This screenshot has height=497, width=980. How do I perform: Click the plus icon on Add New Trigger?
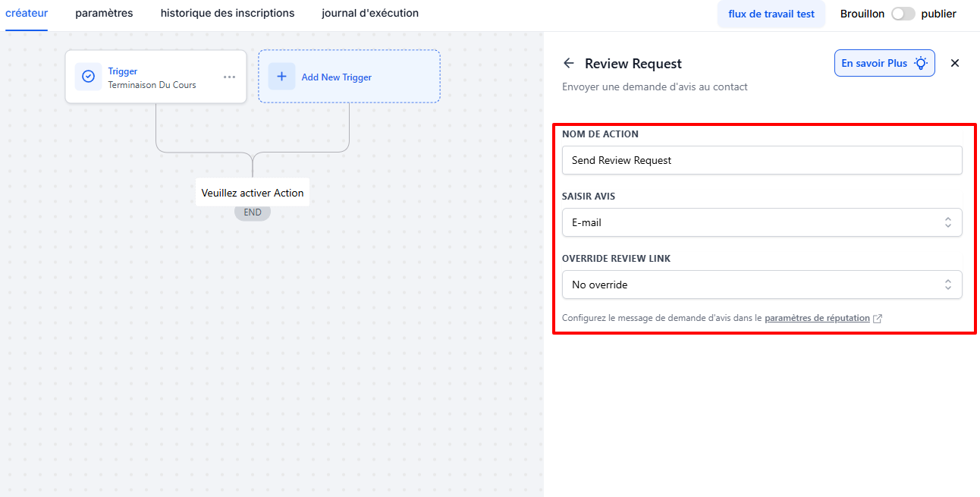(x=281, y=77)
